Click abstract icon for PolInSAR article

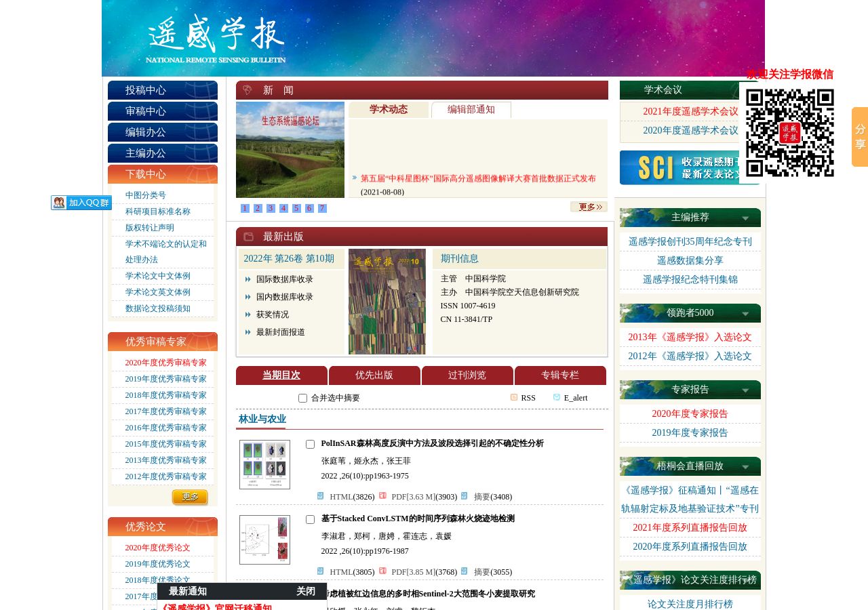465,496
